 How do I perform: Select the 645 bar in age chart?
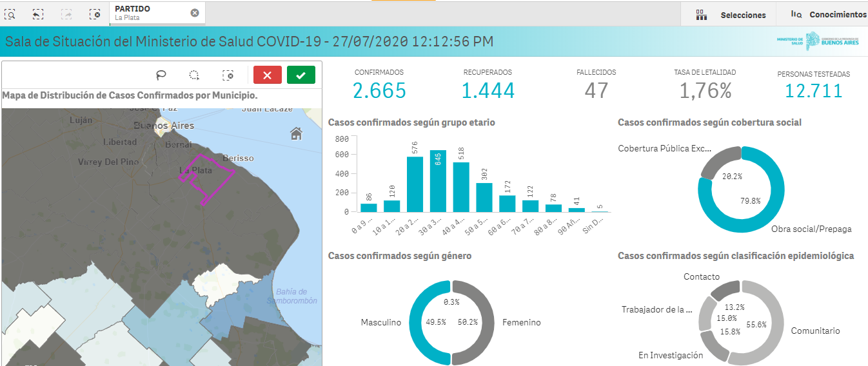click(438, 181)
